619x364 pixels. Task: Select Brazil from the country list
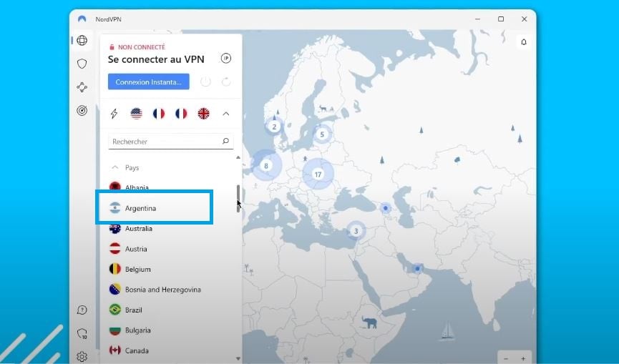tap(133, 310)
